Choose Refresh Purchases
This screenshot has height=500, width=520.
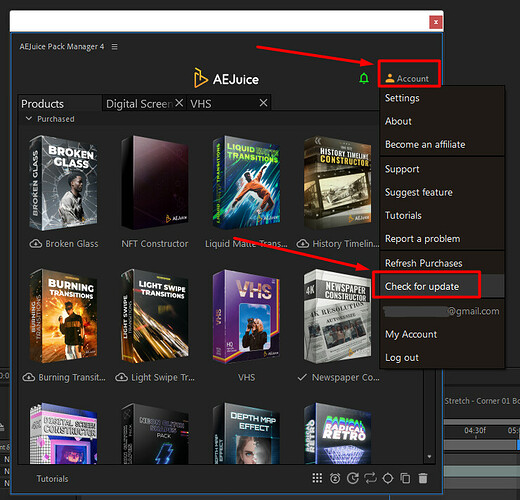tap(442, 263)
